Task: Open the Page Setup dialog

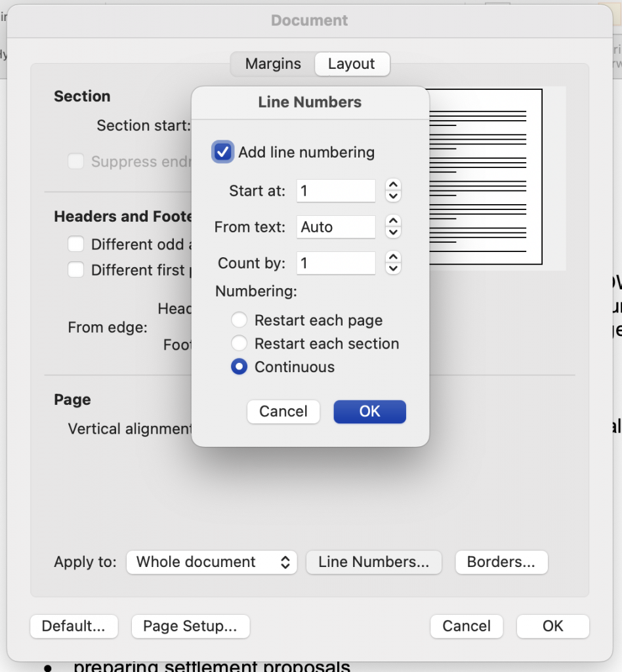Action: tap(190, 626)
